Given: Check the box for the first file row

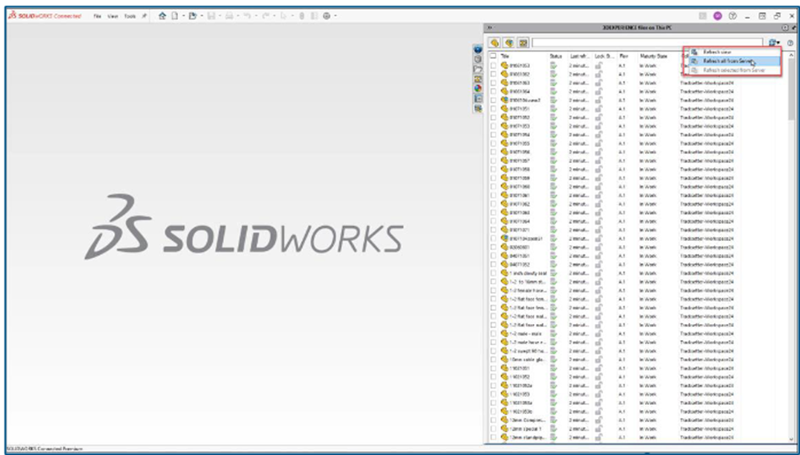Looking at the screenshot, I should [492, 65].
